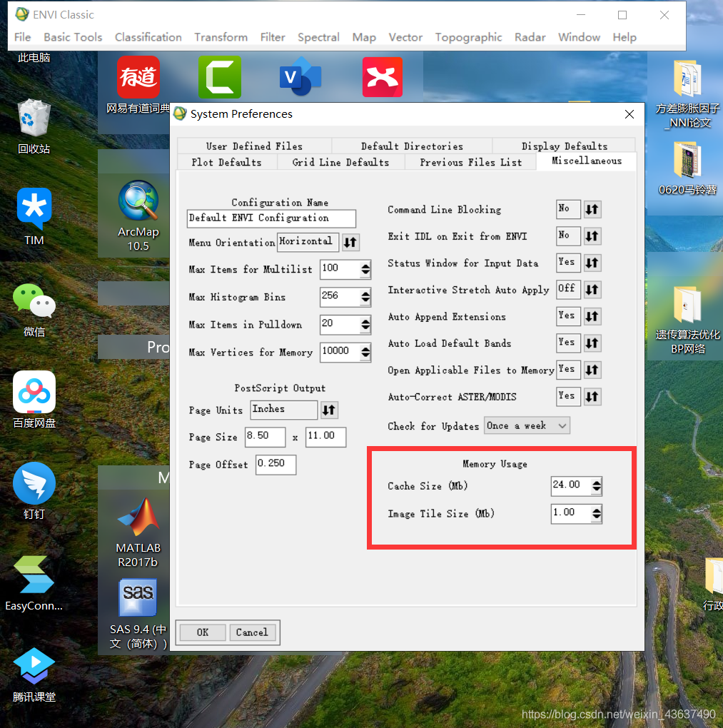Toggle the Auto Append Extensions setting
This screenshot has height=728, width=723.
(592, 317)
